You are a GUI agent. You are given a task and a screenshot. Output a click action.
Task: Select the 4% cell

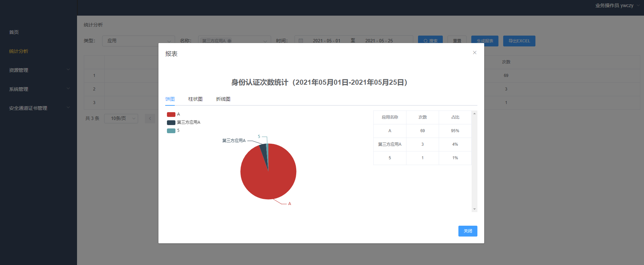(455, 144)
